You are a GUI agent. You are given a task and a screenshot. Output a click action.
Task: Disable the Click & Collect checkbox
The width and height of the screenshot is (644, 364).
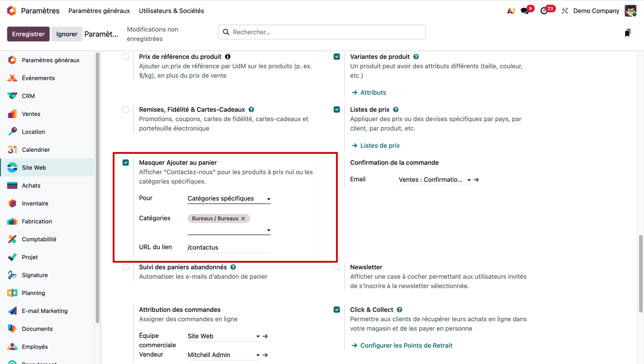(337, 310)
